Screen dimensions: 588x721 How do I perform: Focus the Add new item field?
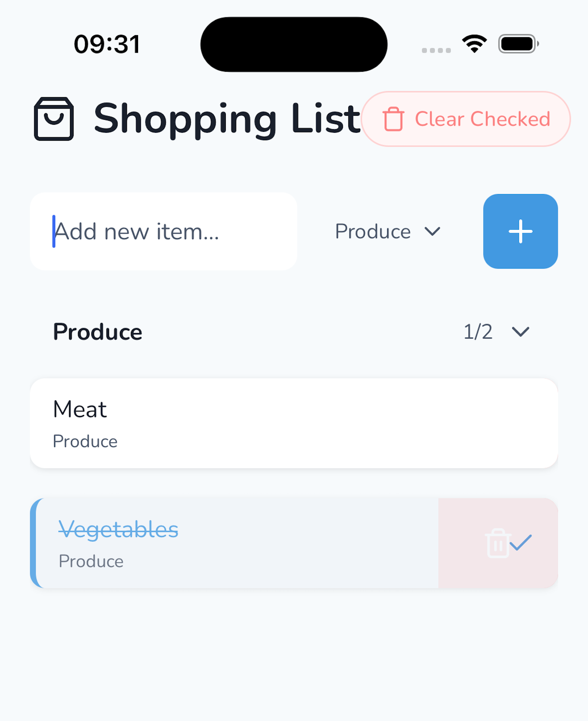coord(163,232)
